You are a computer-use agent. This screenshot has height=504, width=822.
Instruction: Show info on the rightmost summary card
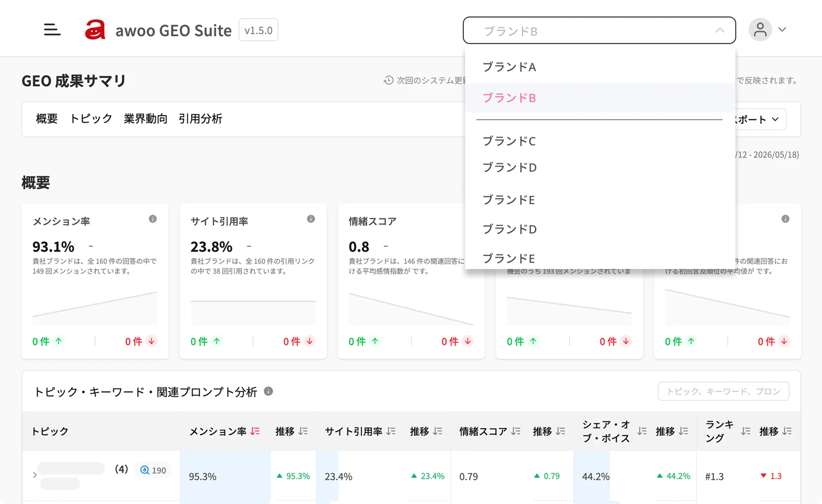[x=785, y=219]
